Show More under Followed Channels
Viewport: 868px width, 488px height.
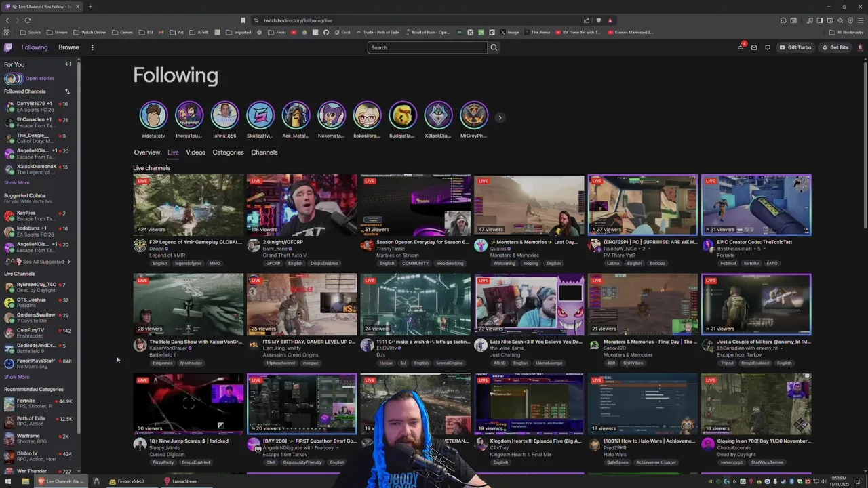[x=17, y=182]
